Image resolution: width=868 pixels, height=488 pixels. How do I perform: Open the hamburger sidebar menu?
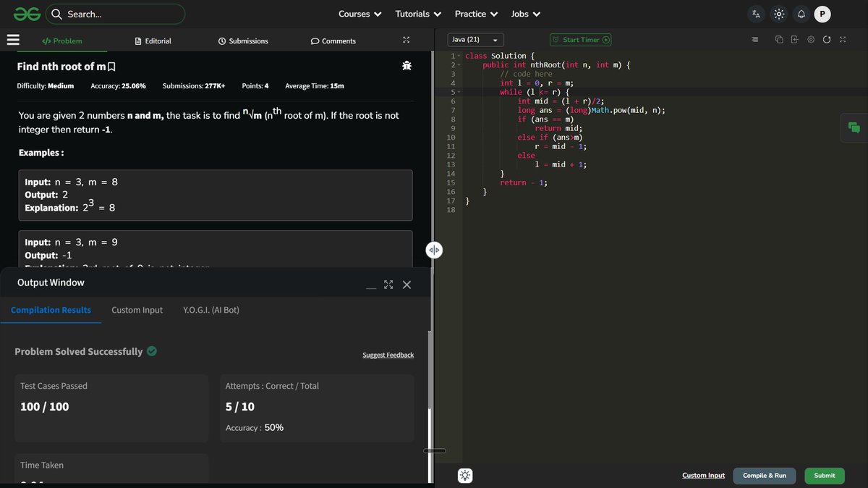pyautogui.click(x=12, y=41)
